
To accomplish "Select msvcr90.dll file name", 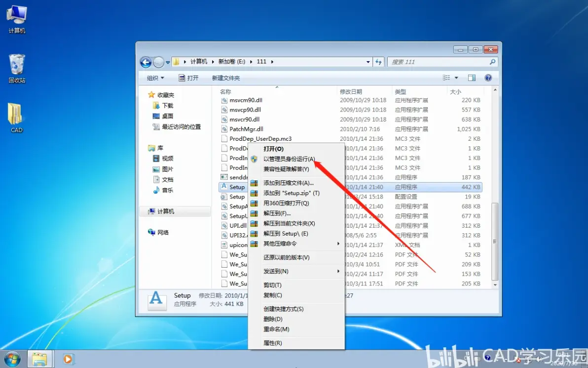I will (245, 120).
